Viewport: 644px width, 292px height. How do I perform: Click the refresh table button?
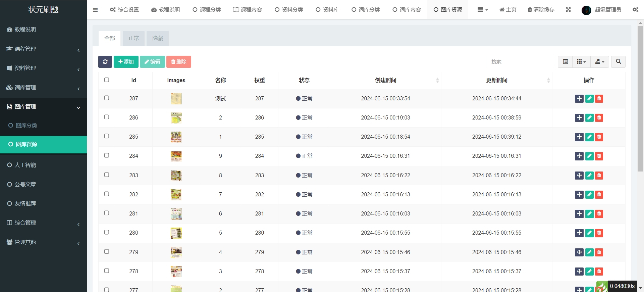pos(105,62)
